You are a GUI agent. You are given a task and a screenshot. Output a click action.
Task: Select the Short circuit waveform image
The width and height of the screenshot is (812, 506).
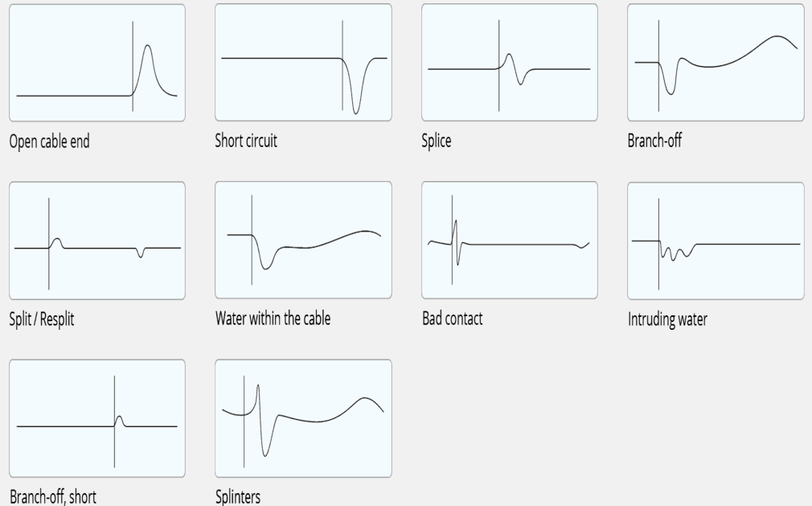pos(303,63)
